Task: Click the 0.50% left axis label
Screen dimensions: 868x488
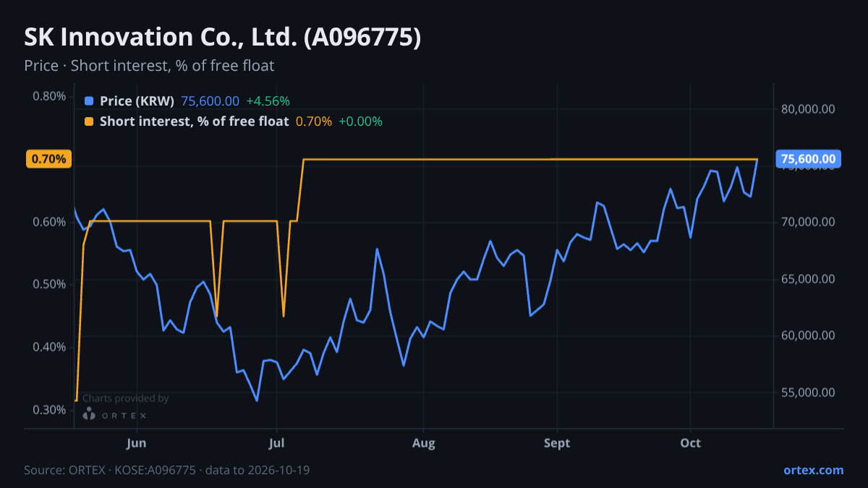Action: [x=49, y=284]
